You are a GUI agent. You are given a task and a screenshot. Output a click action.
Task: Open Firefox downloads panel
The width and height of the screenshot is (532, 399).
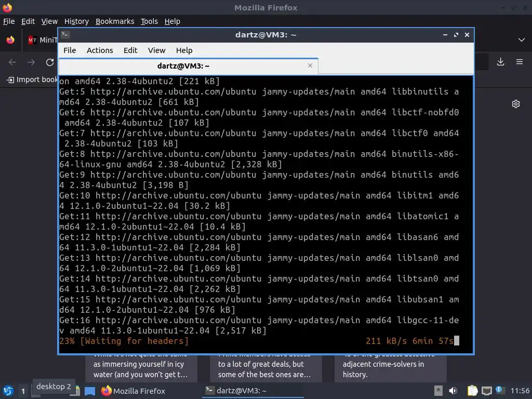[500, 62]
